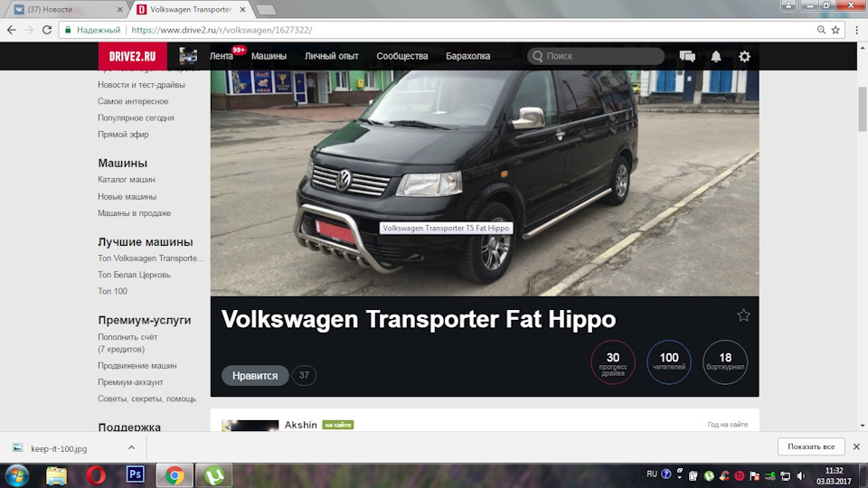Open the messages chat bubbles icon
The width and height of the screenshot is (868, 488).
click(687, 56)
